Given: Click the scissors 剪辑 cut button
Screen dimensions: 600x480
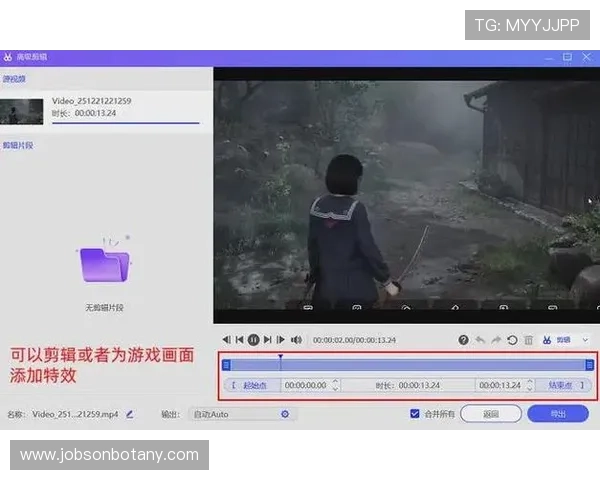Looking at the screenshot, I should [x=557, y=340].
